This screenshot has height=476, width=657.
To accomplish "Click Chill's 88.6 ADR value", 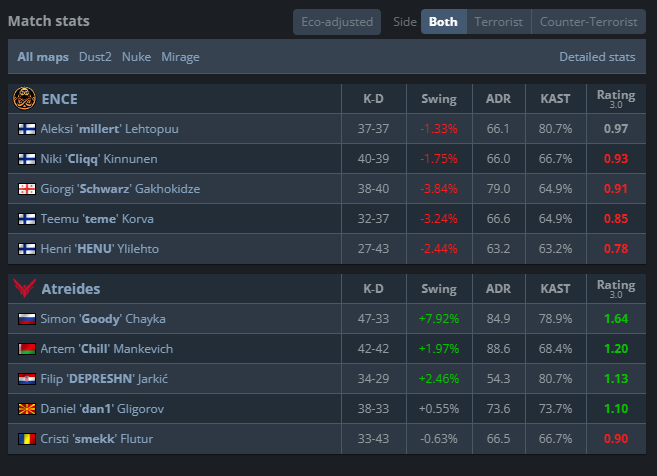I will pos(498,349).
